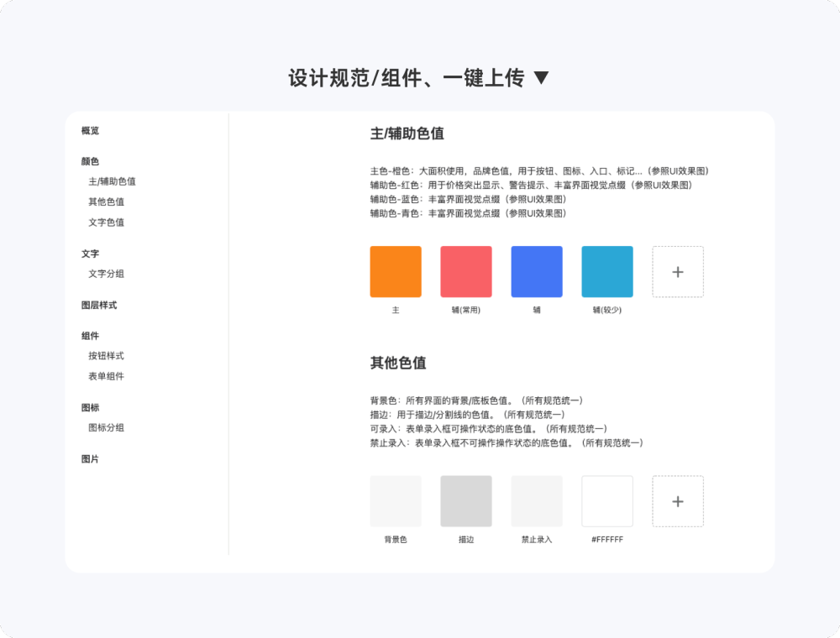Pick the white #FFFFFF swatch

tap(607, 501)
